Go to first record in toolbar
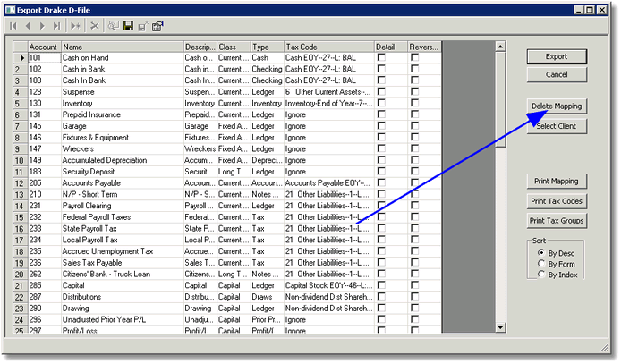This screenshot has height=364, width=621. coord(13,26)
